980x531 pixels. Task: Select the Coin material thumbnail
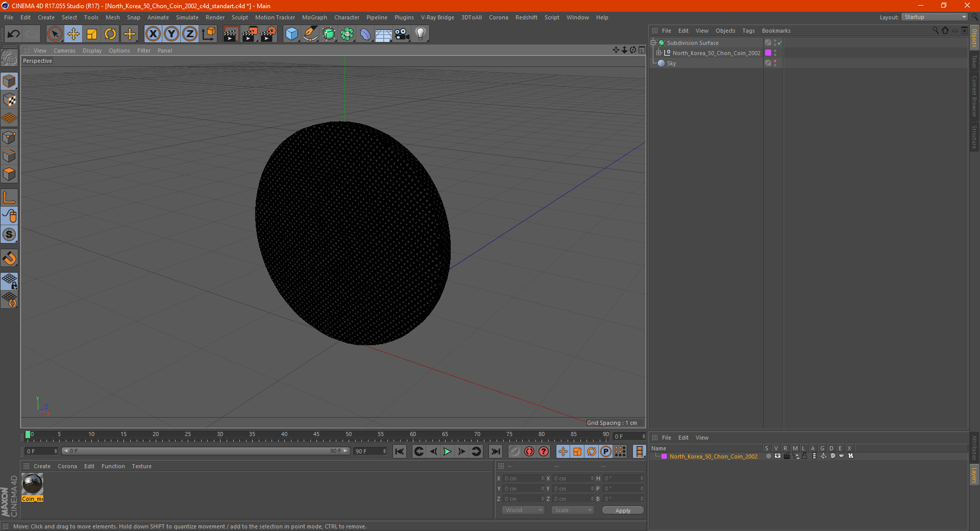tap(33, 484)
